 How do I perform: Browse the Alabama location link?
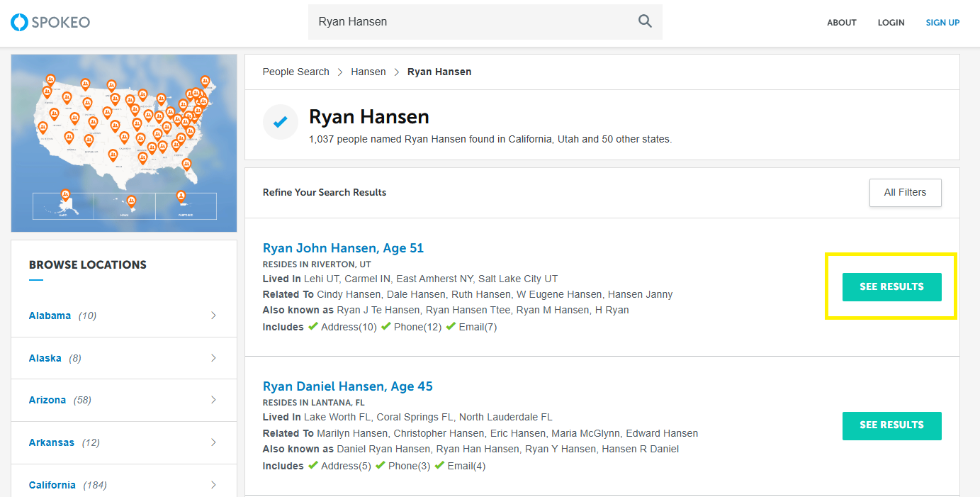click(50, 315)
